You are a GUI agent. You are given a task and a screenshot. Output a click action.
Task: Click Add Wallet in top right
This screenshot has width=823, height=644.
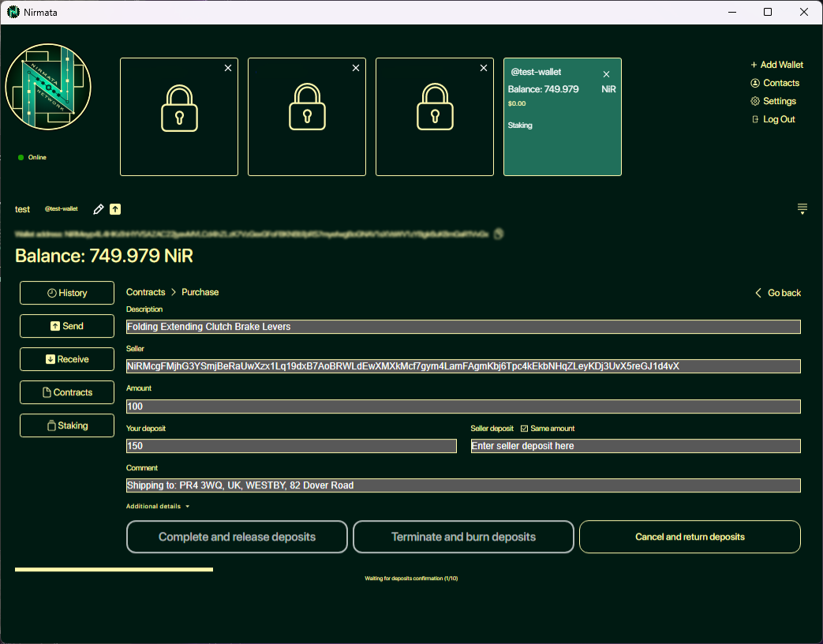(x=776, y=65)
